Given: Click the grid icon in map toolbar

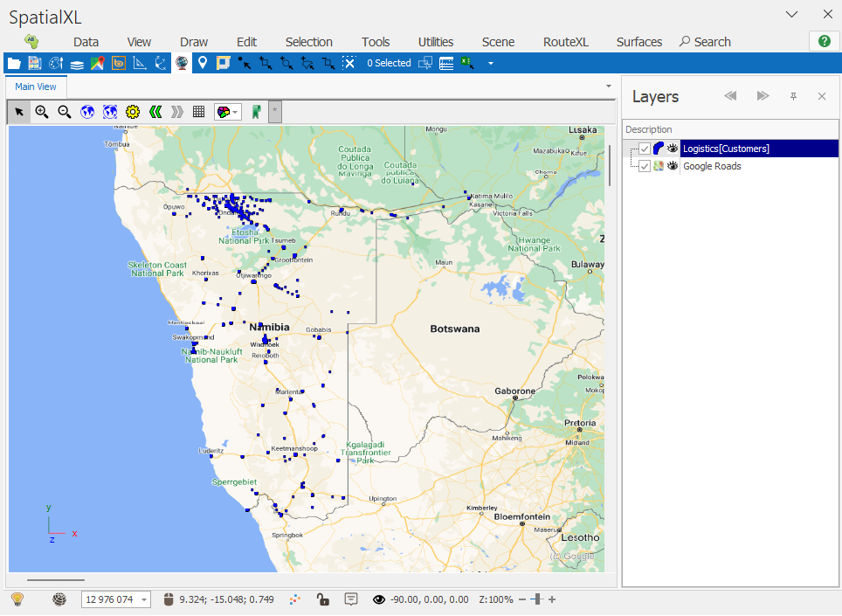Looking at the screenshot, I should (199, 112).
